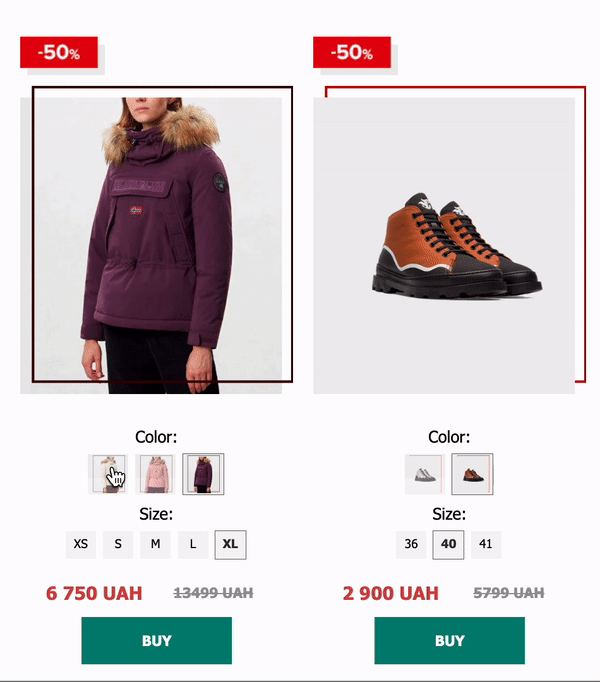Screen dimensions: 600x682
Task: Pick shoe size 41
Action: (486, 545)
